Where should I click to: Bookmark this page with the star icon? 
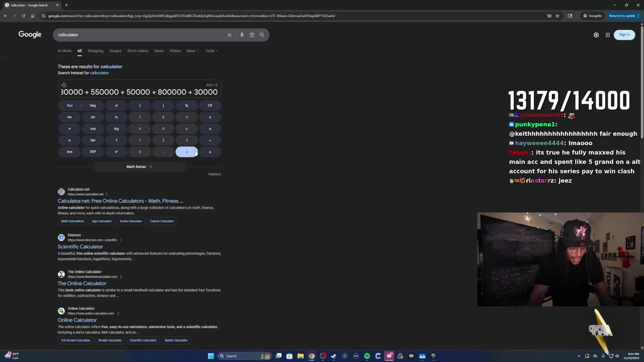click(x=557, y=16)
